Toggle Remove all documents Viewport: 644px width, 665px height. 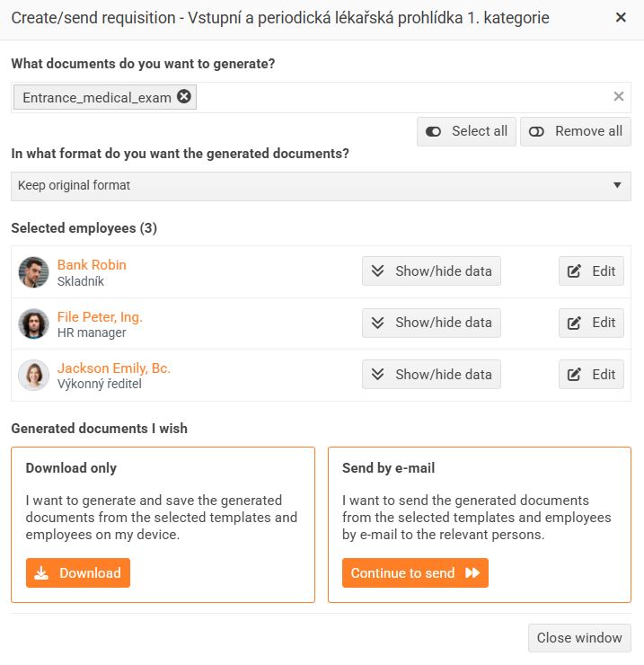(x=575, y=131)
